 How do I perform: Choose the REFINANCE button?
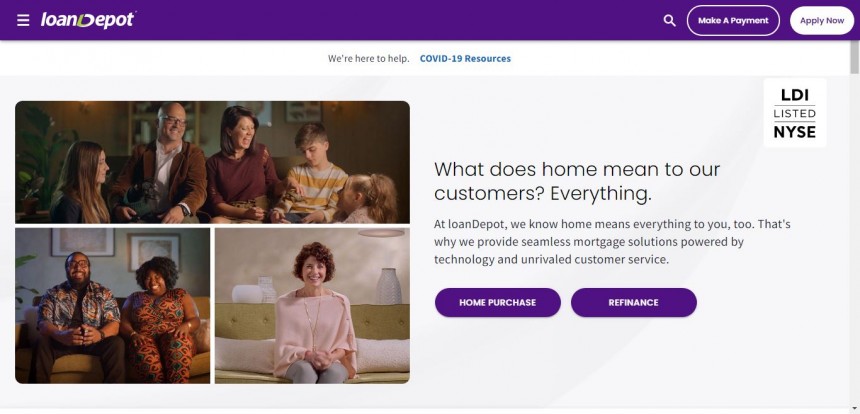coord(633,303)
